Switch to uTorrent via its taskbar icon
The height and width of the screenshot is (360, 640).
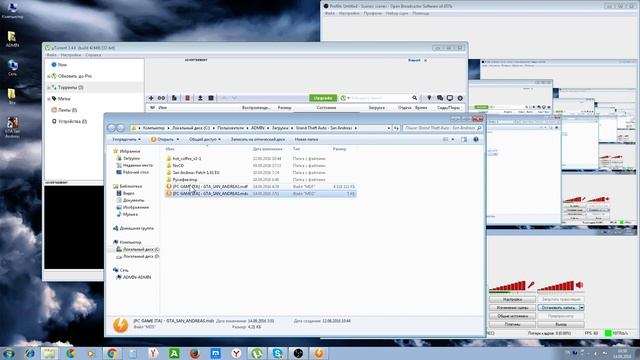[x=257, y=353]
